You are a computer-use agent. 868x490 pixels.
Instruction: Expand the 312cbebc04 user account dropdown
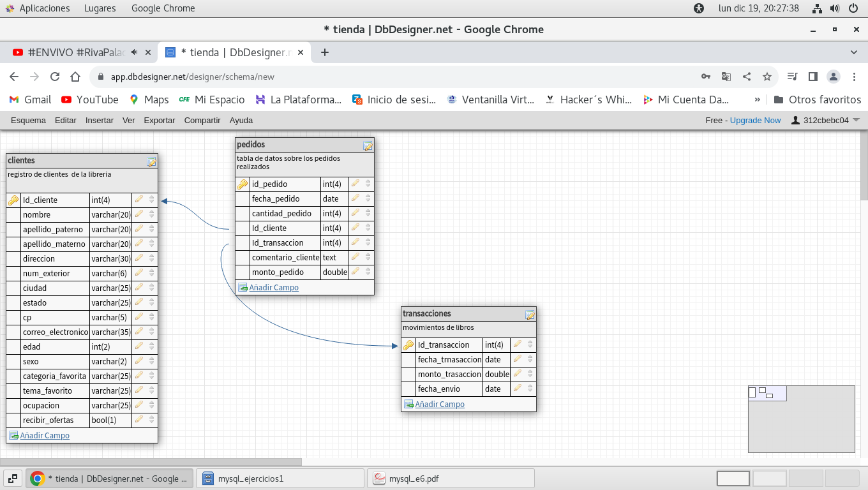click(x=856, y=120)
